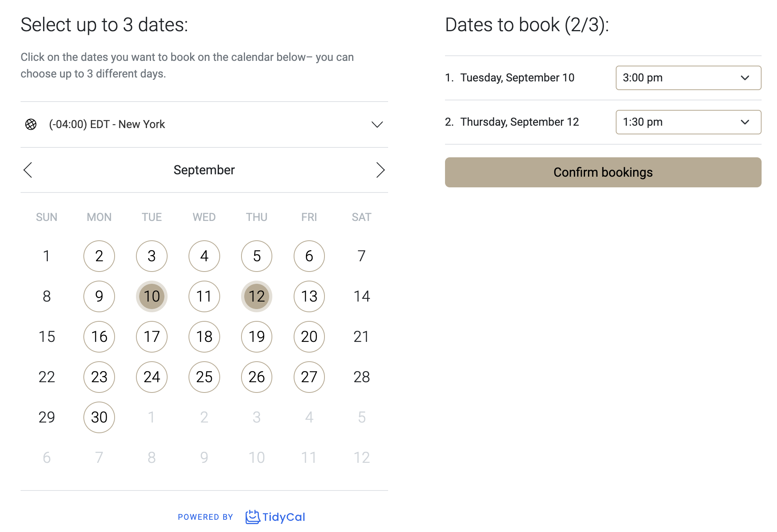Select Monday September 30
This screenshot has width=777, height=532.
point(99,417)
